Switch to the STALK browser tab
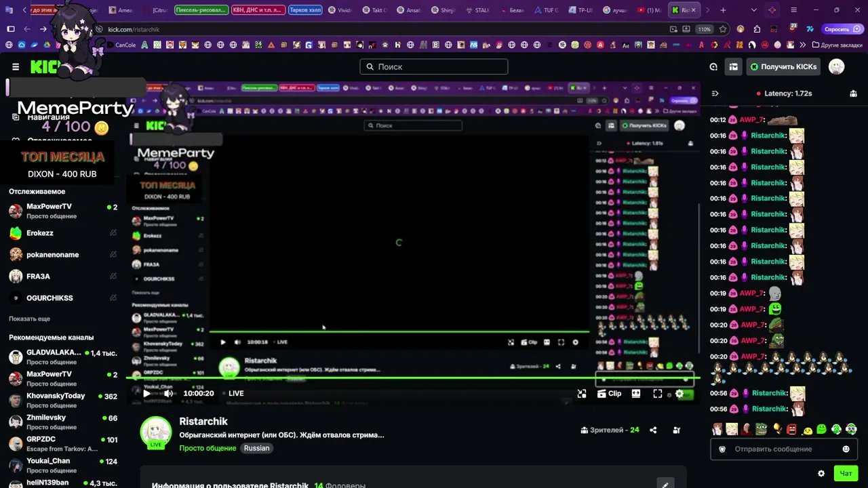868x488 pixels. click(477, 10)
